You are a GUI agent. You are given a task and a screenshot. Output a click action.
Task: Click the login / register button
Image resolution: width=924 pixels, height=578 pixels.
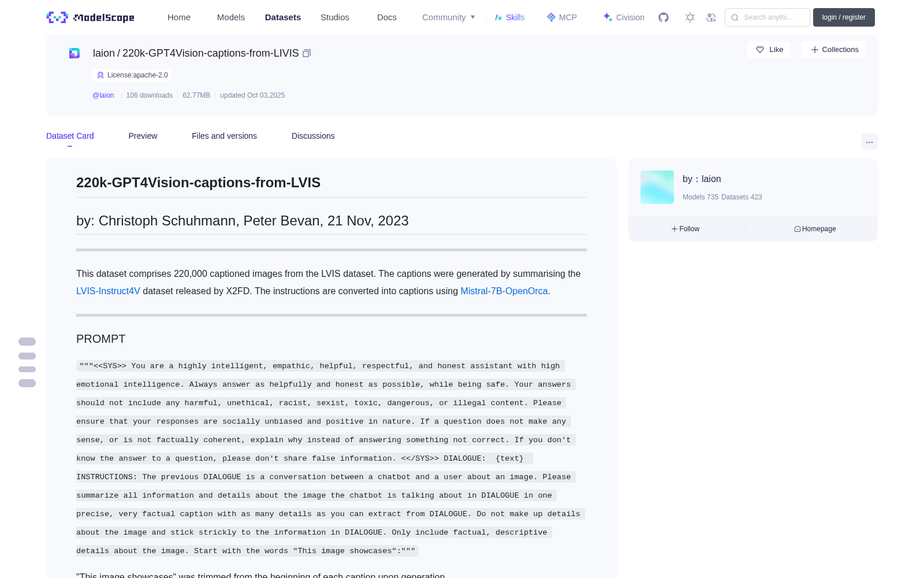click(844, 17)
